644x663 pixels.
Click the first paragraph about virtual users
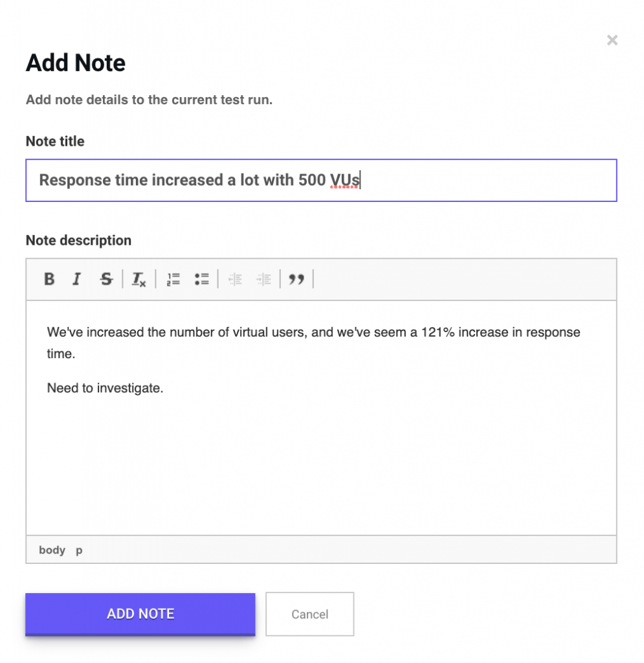click(x=313, y=343)
